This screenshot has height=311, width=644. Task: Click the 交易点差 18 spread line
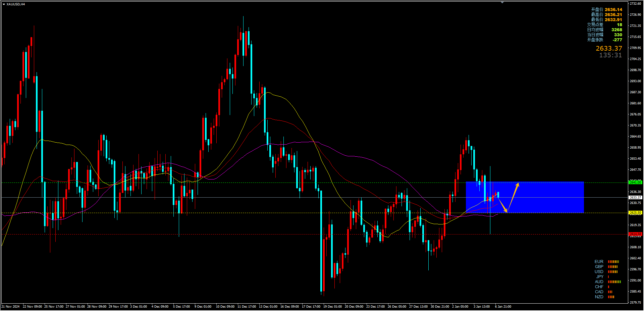604,25
